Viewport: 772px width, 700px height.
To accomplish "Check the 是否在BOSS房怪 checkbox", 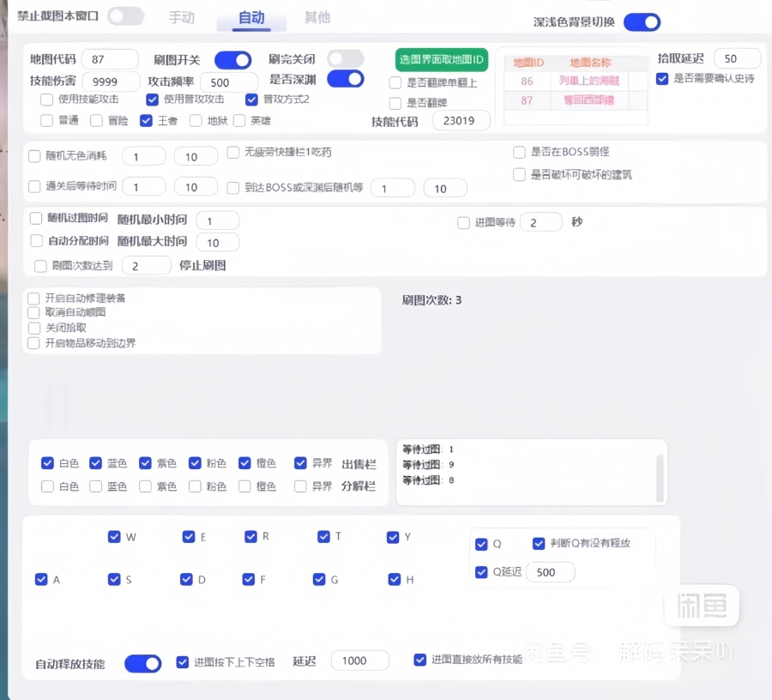I will (x=519, y=152).
